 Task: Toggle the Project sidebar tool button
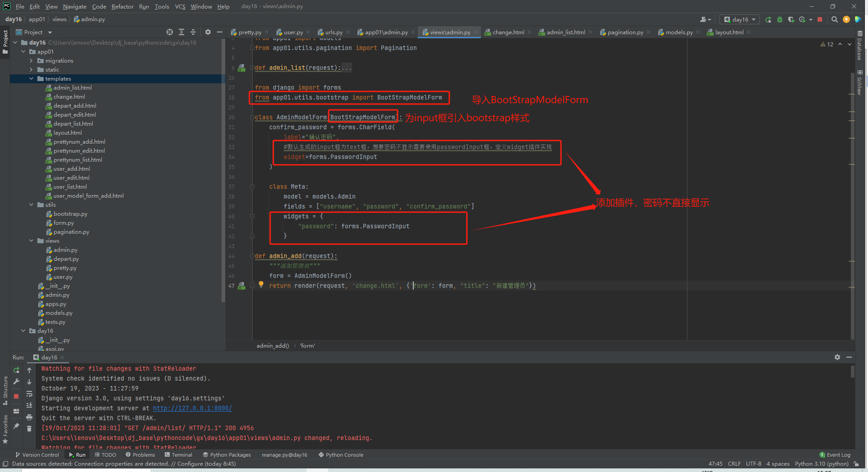pos(5,42)
